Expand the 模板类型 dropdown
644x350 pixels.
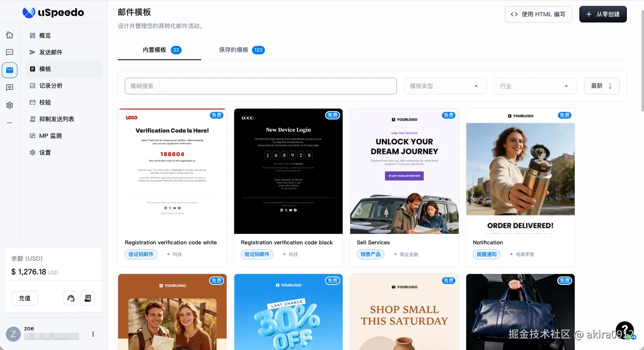445,86
